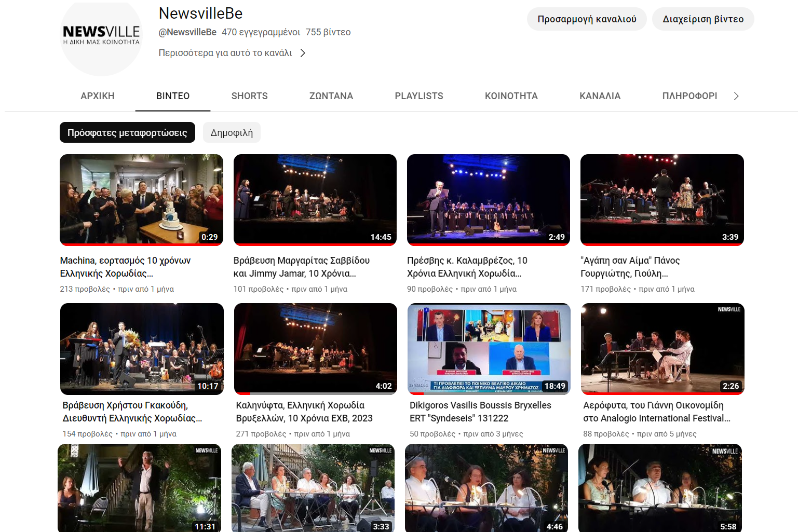The height and width of the screenshot is (532, 798).
Task: Open the ΑΡΧΙΚΗ tab
Action: point(98,96)
